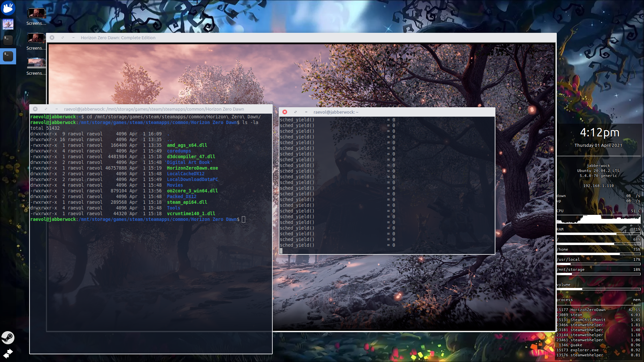Viewport: 644px width, 362px height.
Task: Click d3dcompiler_47.dll in the listing
Action: (x=191, y=157)
